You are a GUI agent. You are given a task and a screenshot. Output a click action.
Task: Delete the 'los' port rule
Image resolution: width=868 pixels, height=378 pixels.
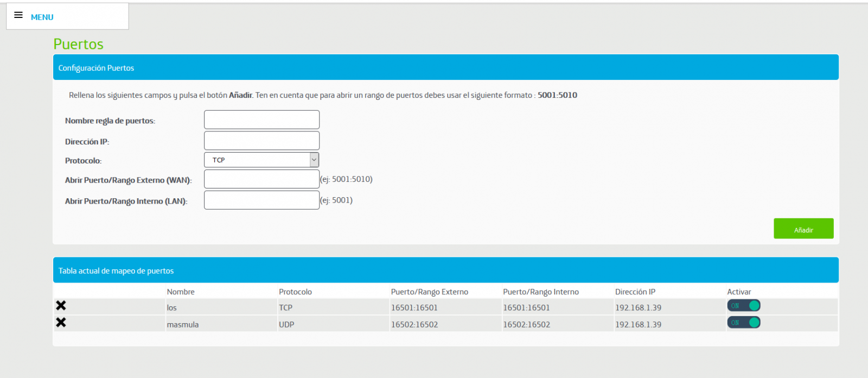coord(61,306)
